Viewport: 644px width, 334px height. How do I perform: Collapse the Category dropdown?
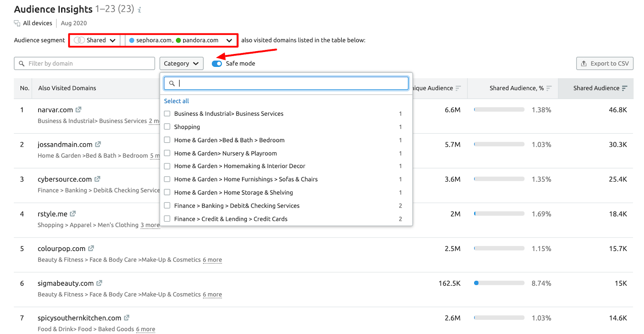[182, 64]
